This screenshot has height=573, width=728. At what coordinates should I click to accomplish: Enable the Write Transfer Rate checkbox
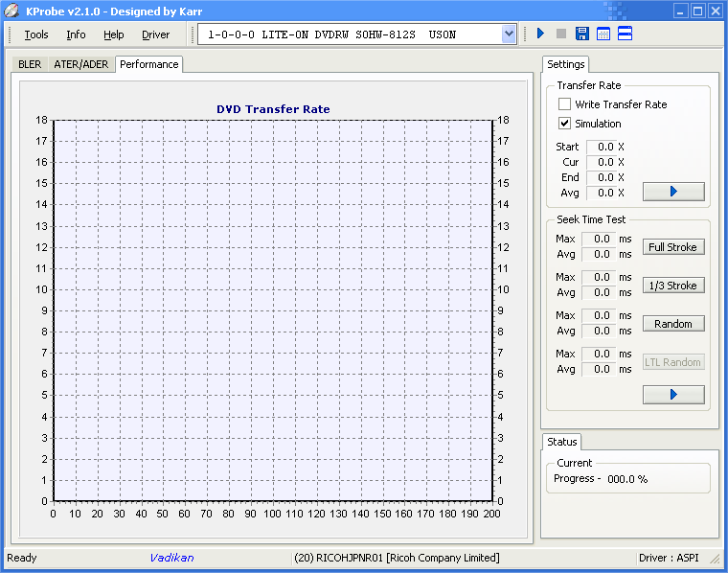coord(565,104)
